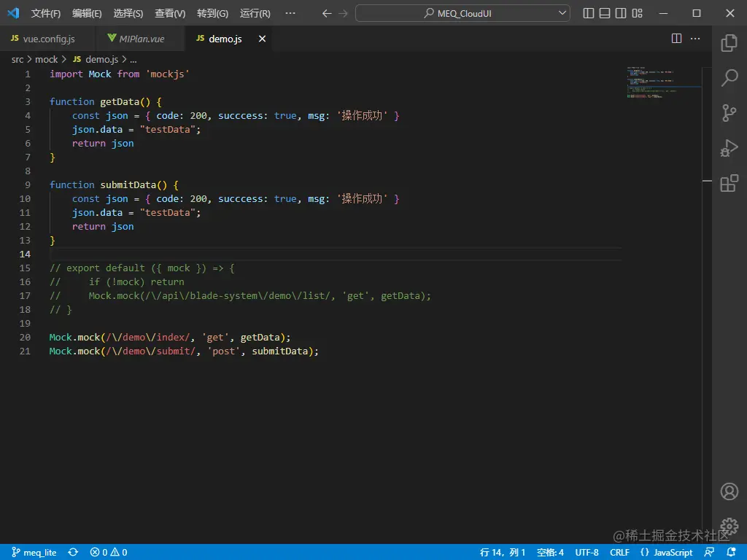Open the Extensions view

729,183
